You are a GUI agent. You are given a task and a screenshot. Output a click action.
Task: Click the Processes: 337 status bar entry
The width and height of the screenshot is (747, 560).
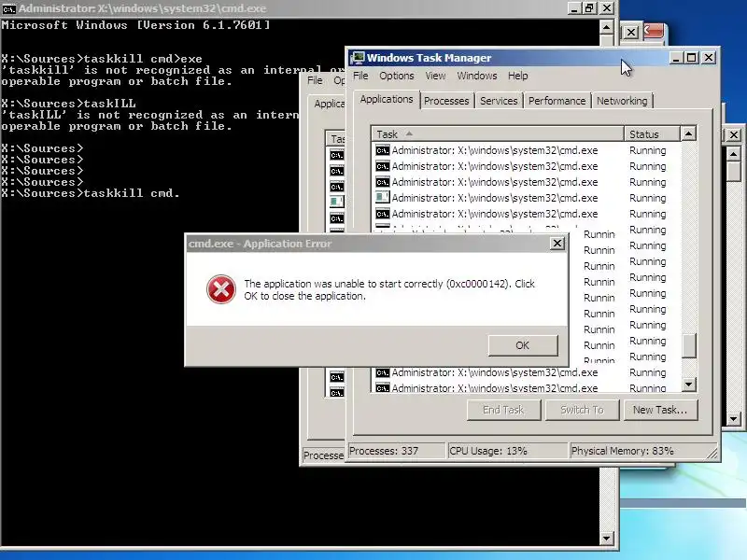[x=397, y=451]
